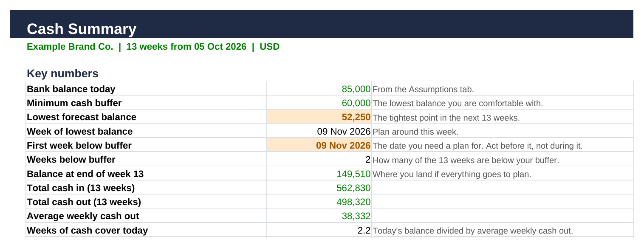Click 'Where you land if everything goes to plan' note
Image resolution: width=644 pixels, height=248 pixels.
coord(452,175)
